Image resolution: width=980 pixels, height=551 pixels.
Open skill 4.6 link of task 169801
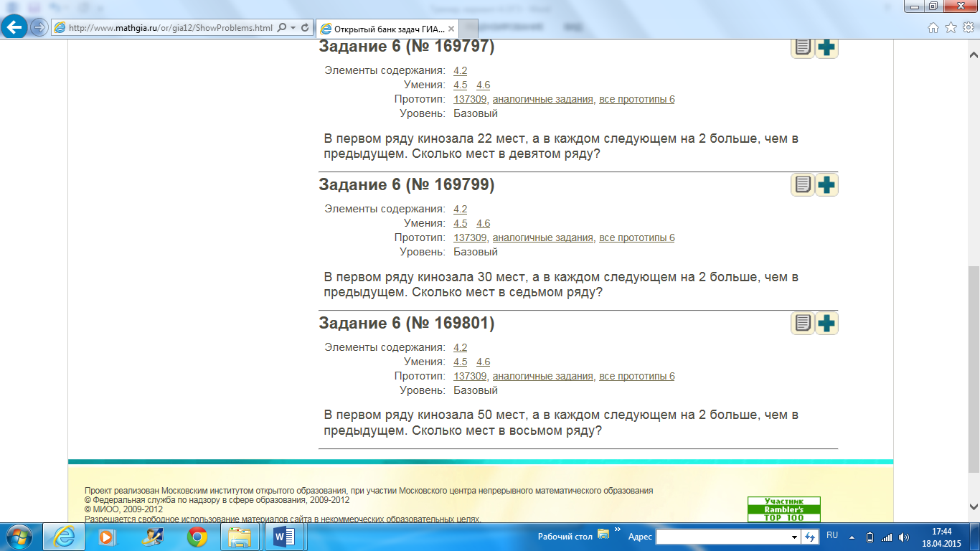(x=484, y=362)
